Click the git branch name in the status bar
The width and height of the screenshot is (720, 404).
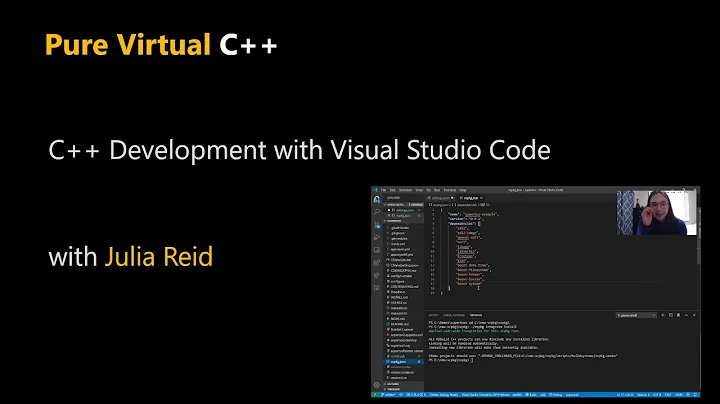point(389,395)
